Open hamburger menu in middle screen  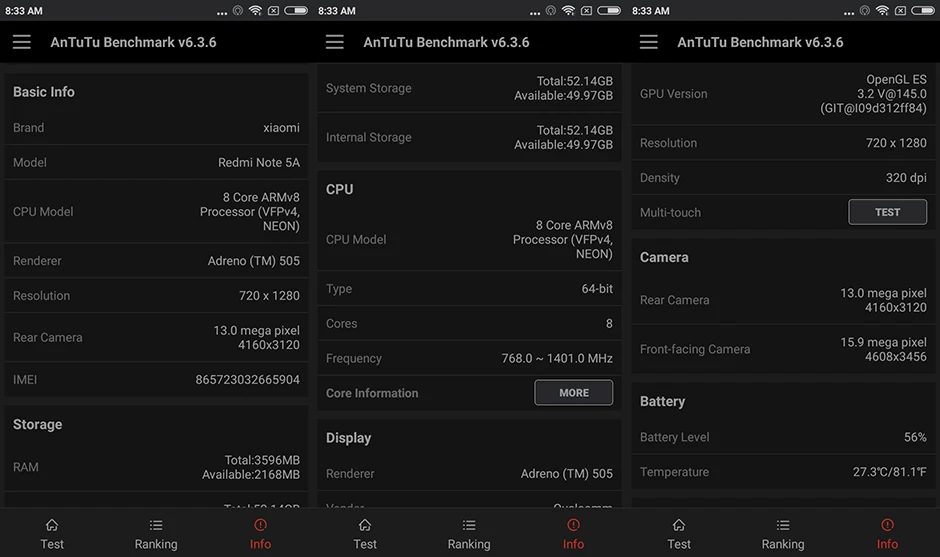pos(335,42)
